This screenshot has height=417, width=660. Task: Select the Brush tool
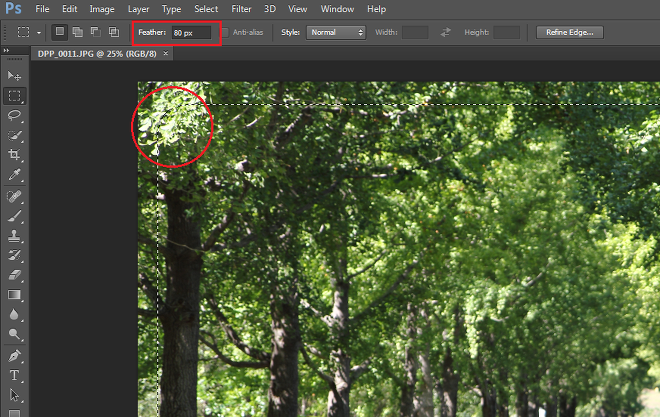coord(14,216)
